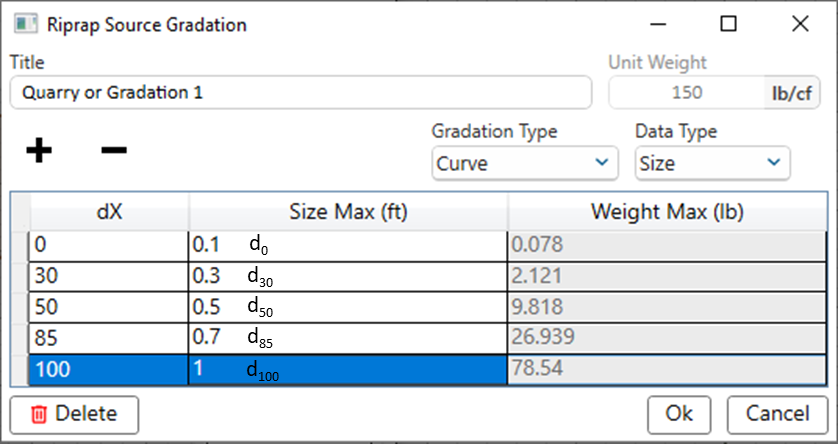The image size is (838, 444).
Task: Click the Title text field
Action: (300, 93)
